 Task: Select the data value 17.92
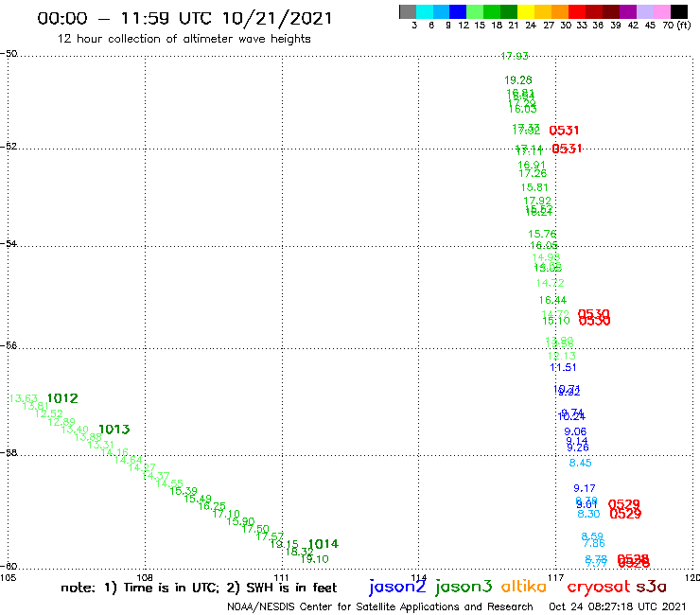pyautogui.click(x=537, y=201)
